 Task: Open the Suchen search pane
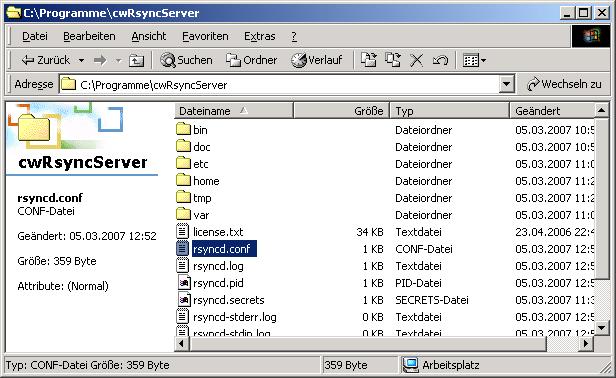(187, 60)
